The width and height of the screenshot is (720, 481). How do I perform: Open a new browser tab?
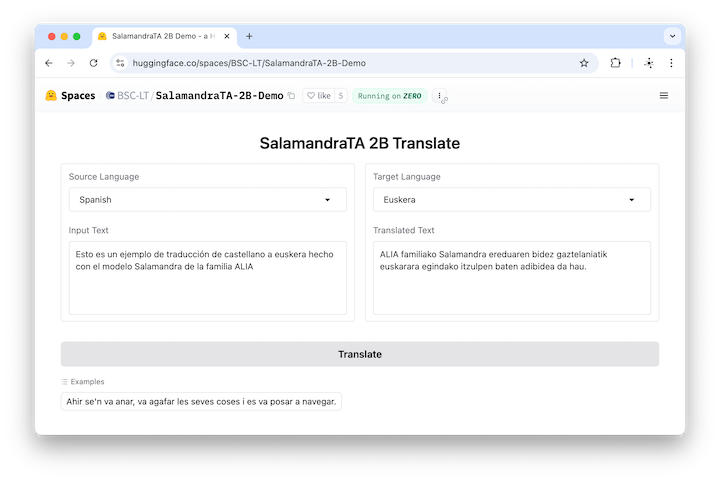pos(249,36)
